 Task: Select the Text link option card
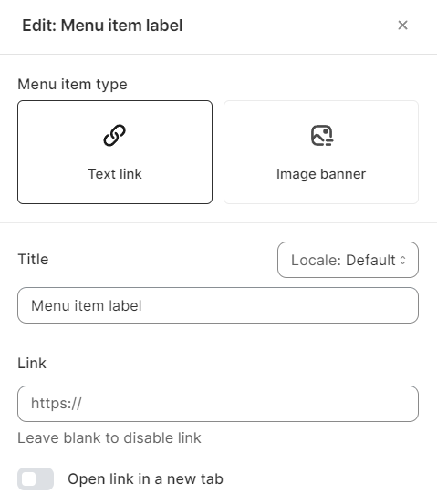click(x=115, y=152)
